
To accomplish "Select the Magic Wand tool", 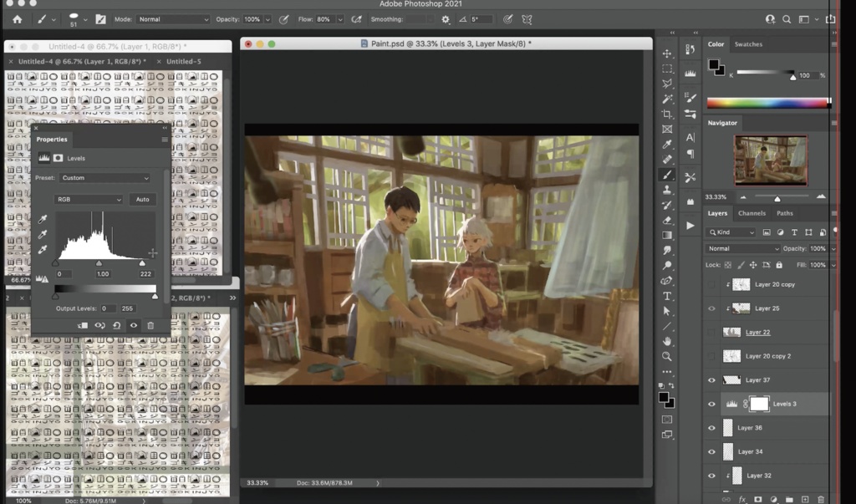I will pos(666,99).
